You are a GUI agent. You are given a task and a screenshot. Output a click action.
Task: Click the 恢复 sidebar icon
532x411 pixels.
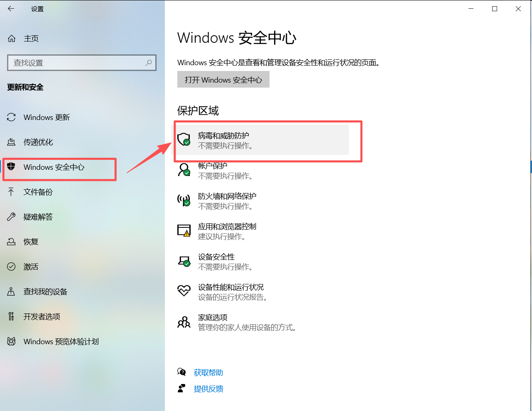(x=11, y=242)
